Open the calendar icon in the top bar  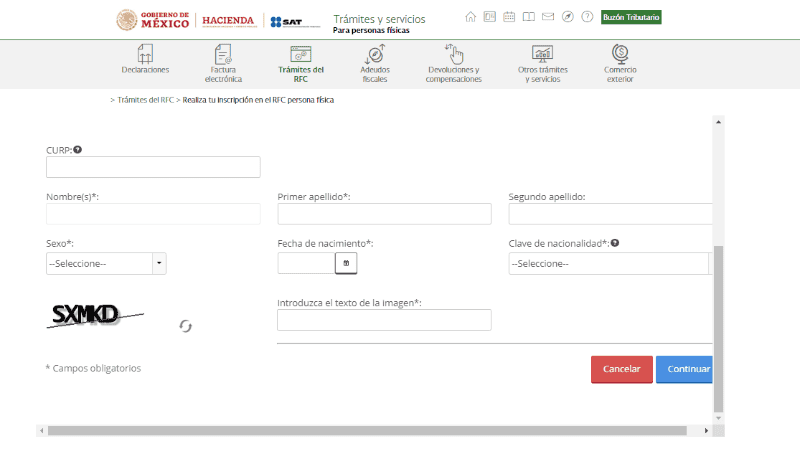pyautogui.click(x=509, y=17)
